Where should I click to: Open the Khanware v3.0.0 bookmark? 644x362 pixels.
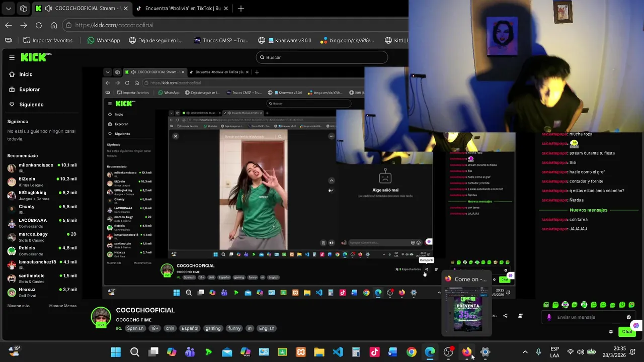285,40
